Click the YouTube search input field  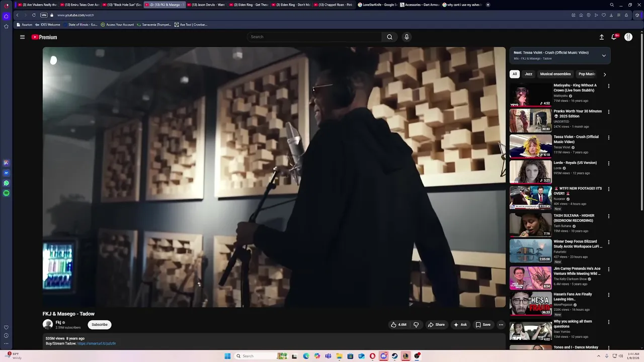pos(314,37)
